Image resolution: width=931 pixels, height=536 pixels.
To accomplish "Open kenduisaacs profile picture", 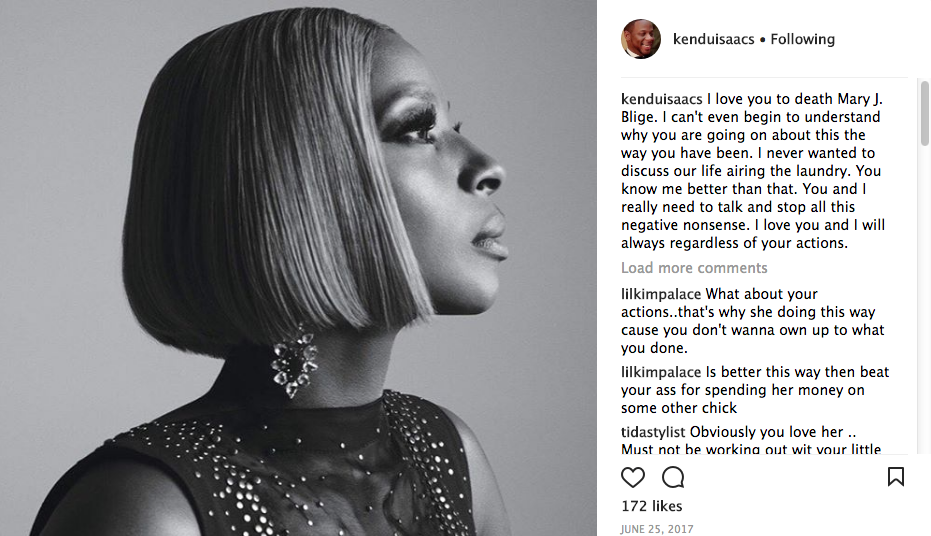I will 641,39.
